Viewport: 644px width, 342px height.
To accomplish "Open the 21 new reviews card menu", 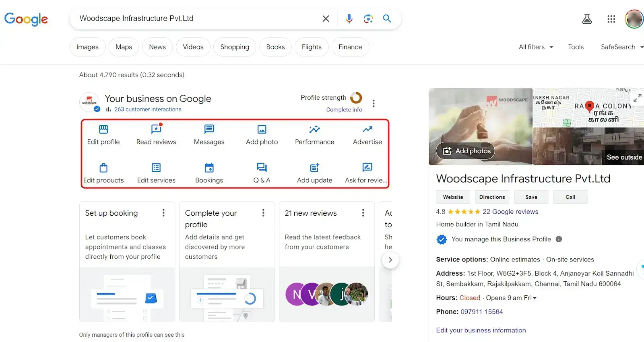I will 363,213.
